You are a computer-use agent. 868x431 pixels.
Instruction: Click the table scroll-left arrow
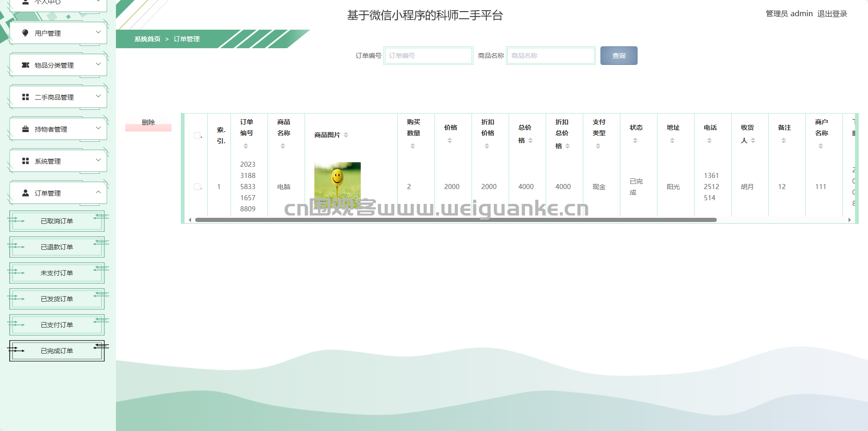tap(190, 220)
